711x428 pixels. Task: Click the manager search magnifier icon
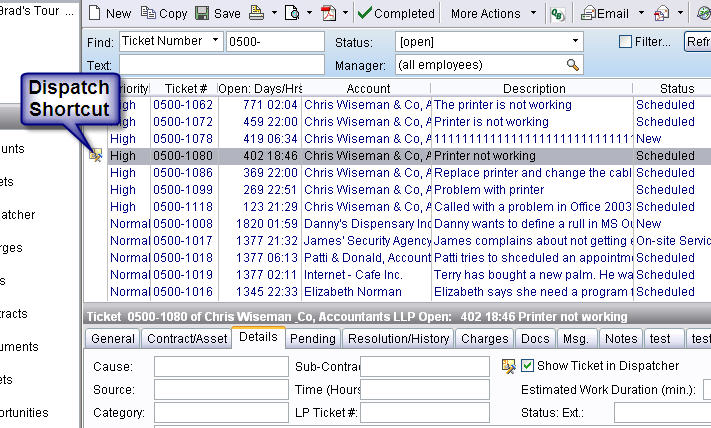[573, 65]
